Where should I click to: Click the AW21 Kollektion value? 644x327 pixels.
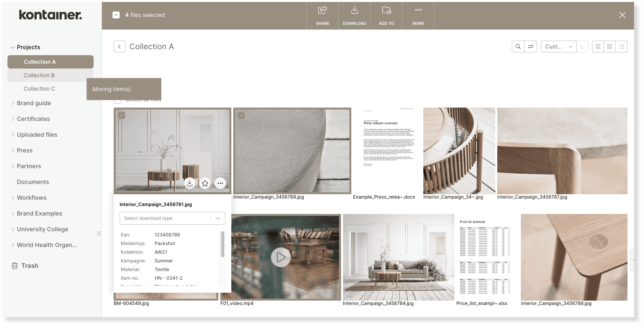click(161, 252)
